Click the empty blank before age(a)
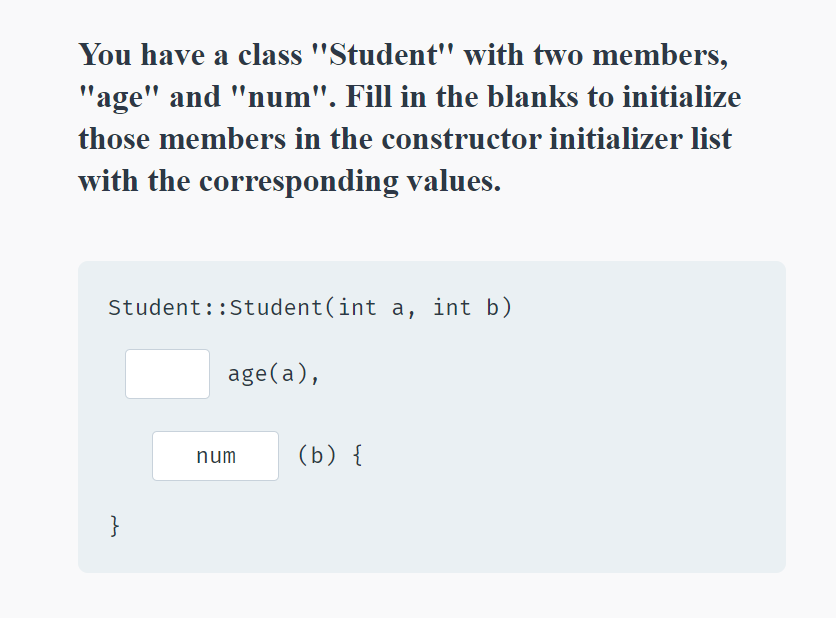 tap(166, 373)
